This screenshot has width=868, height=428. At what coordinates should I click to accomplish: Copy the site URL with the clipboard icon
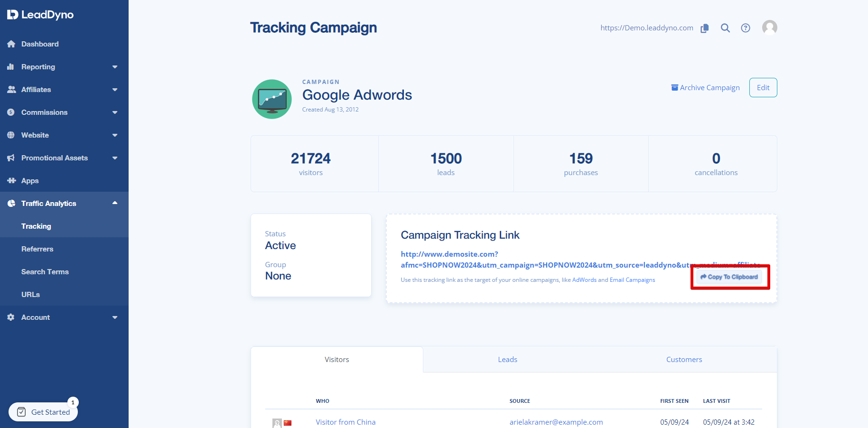tap(705, 28)
